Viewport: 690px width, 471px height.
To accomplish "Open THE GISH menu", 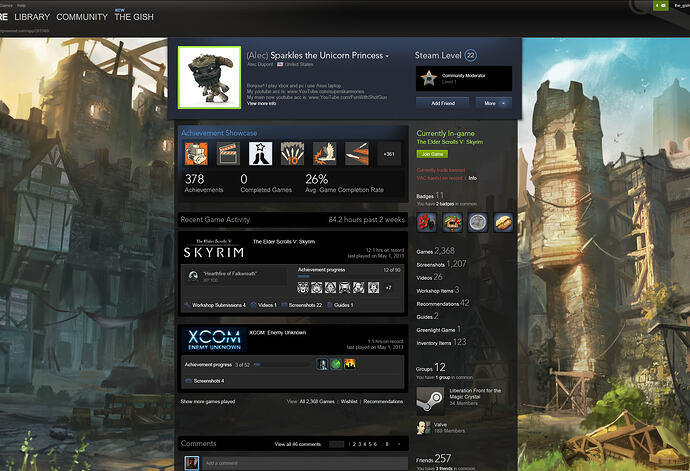I will click(x=134, y=17).
